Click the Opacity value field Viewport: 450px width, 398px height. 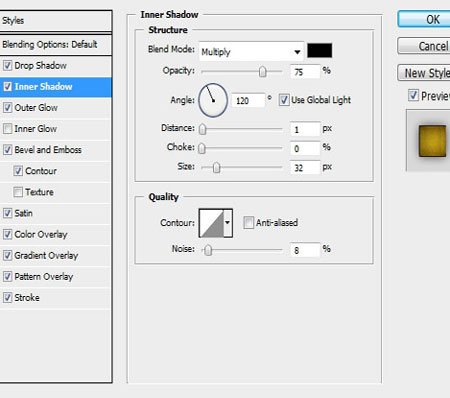point(305,72)
